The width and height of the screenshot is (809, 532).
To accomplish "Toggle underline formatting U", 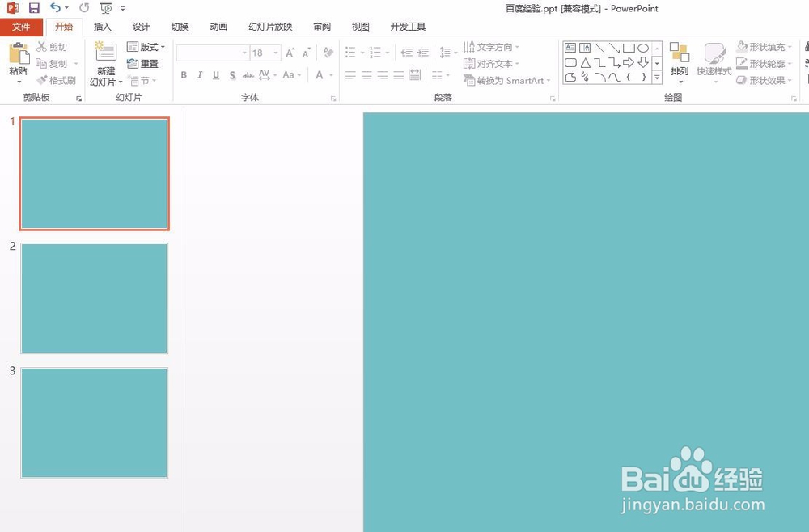I will 216,75.
